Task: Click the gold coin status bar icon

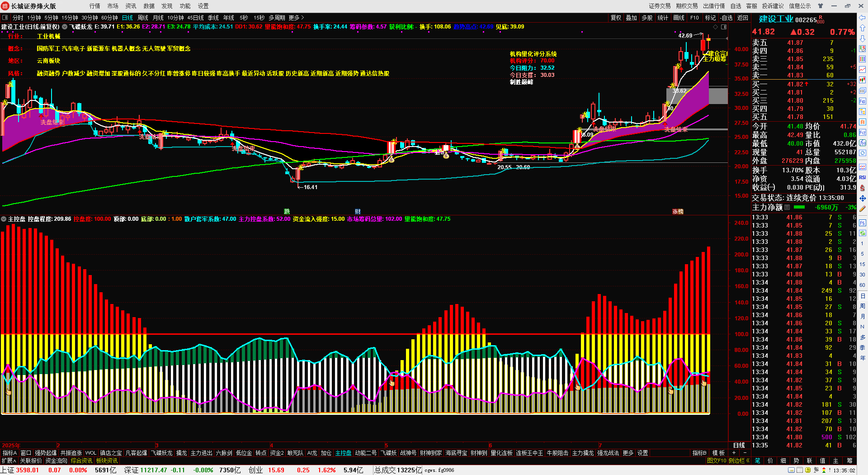Action: [x=808, y=470]
